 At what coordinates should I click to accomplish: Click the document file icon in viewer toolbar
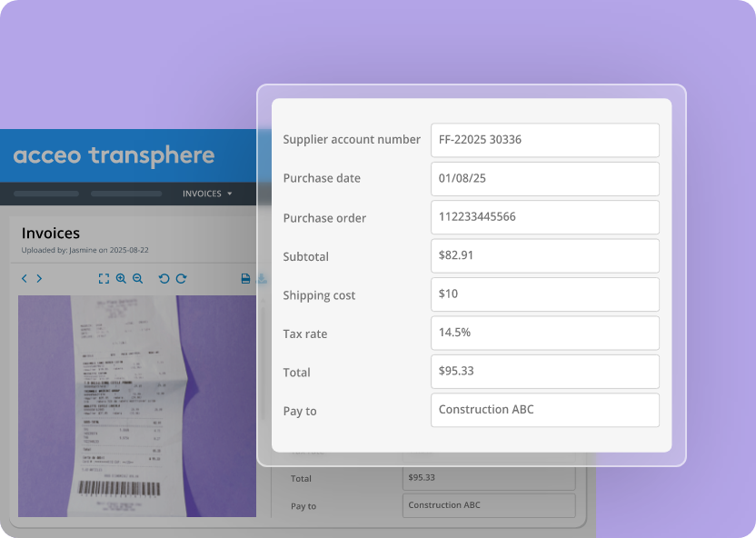pos(245,278)
